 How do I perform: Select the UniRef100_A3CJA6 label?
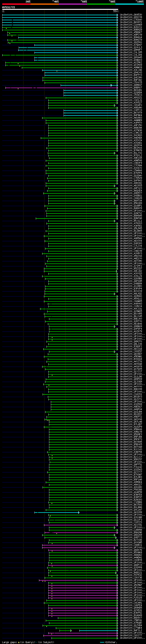[x=131, y=70]
